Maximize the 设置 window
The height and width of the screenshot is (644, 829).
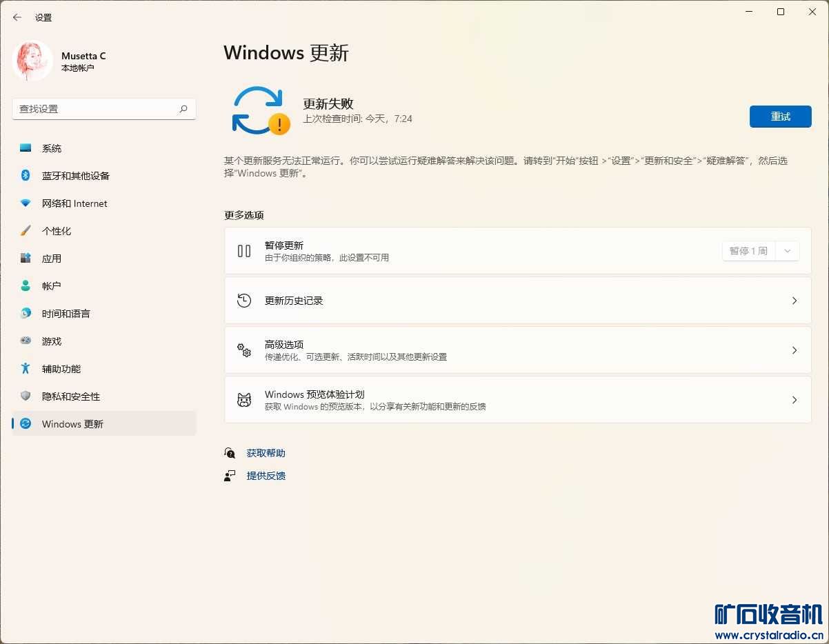coord(781,12)
